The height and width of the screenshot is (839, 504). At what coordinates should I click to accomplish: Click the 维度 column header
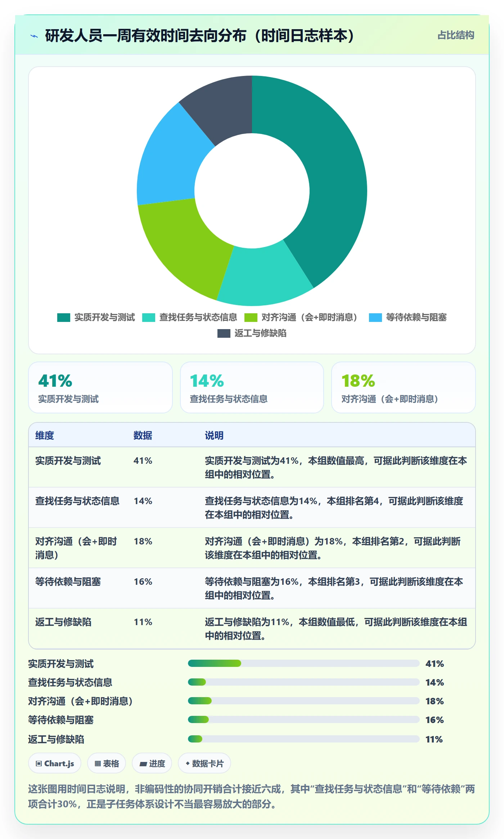click(45, 435)
